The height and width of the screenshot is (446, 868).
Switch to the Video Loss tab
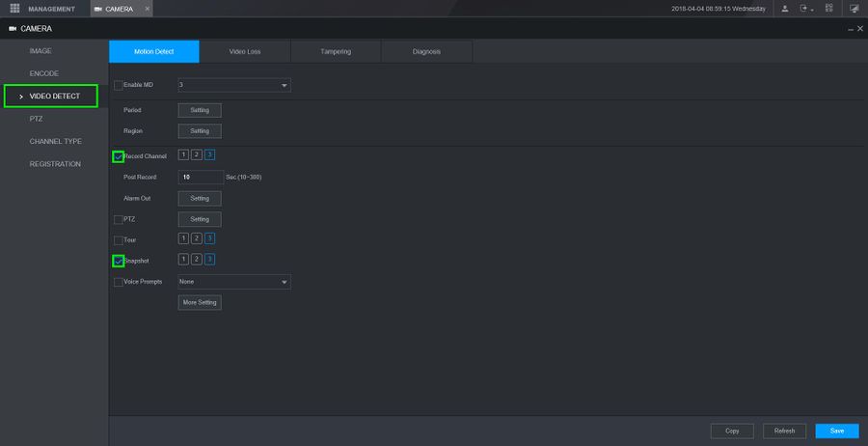[245, 51]
